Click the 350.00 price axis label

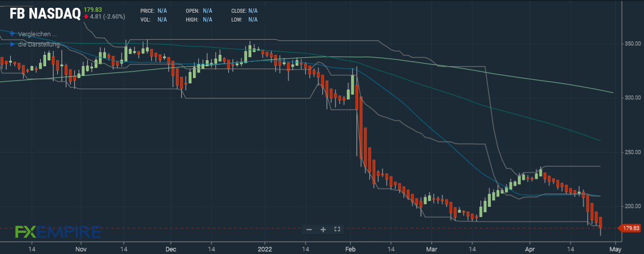[x=632, y=44]
